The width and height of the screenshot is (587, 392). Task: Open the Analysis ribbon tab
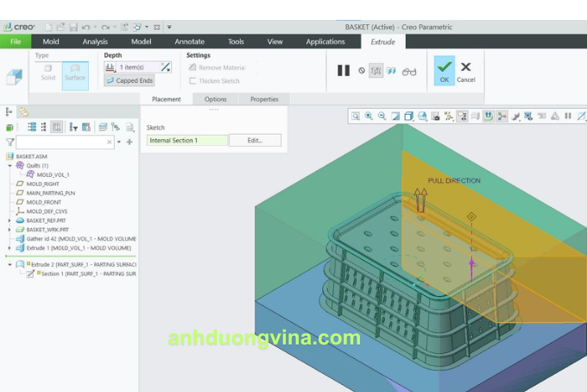pyautogui.click(x=95, y=41)
